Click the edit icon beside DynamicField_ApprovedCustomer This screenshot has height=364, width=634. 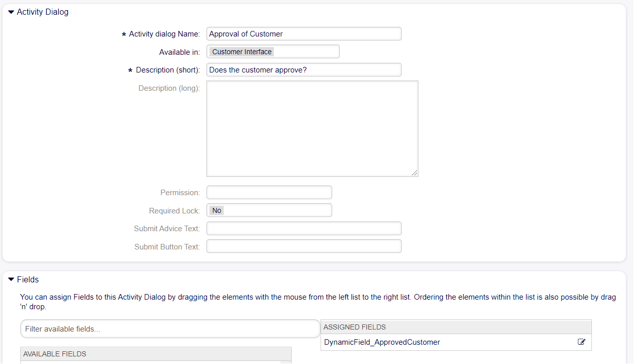(581, 342)
